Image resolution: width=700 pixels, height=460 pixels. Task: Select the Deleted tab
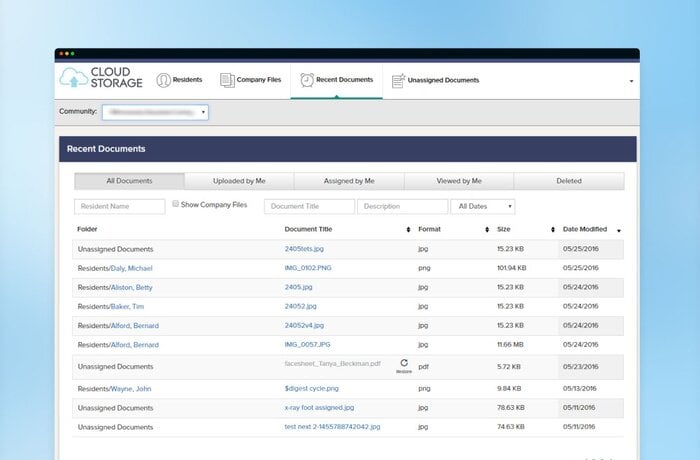tap(568, 181)
